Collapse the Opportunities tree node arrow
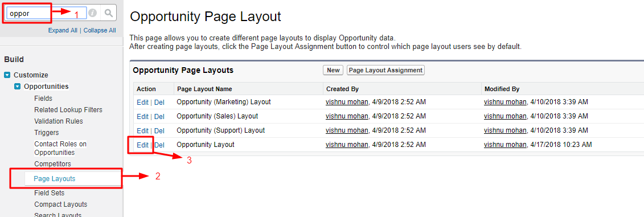 (x=17, y=87)
